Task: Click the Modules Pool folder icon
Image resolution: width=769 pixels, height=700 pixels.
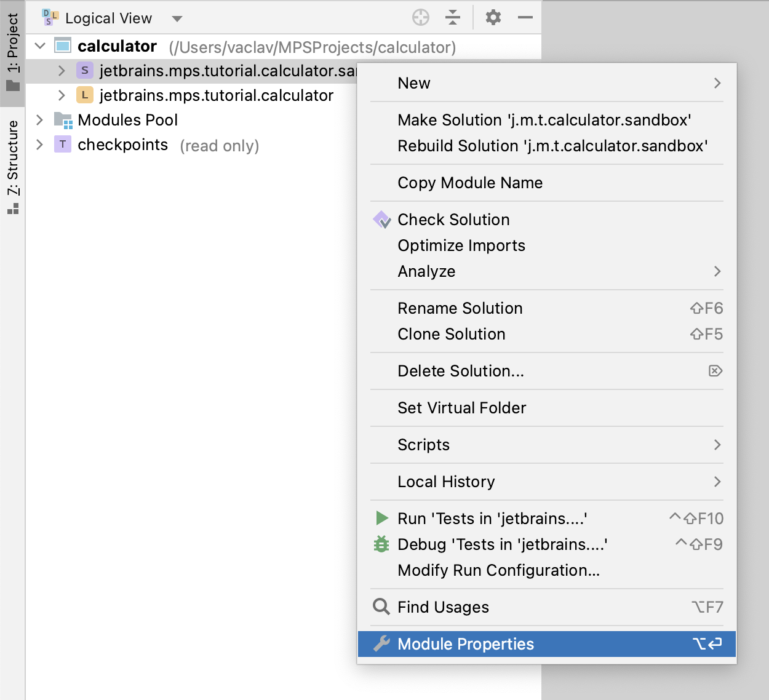Action: tap(63, 119)
